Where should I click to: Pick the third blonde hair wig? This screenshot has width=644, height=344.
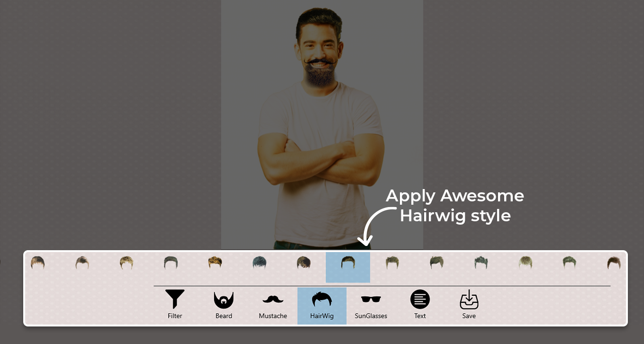[x=127, y=263]
